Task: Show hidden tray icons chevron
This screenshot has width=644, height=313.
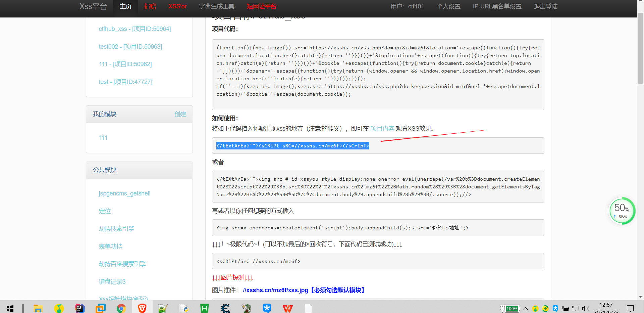Action: (525, 309)
